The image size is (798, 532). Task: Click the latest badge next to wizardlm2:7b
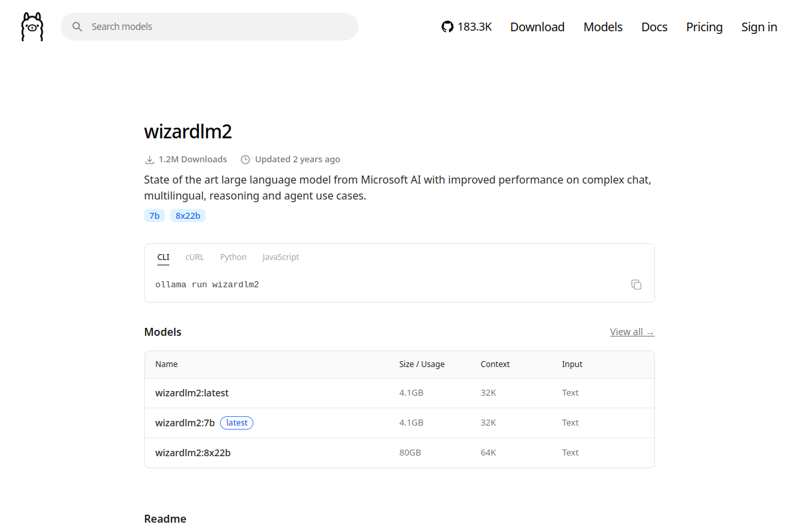[x=237, y=423]
